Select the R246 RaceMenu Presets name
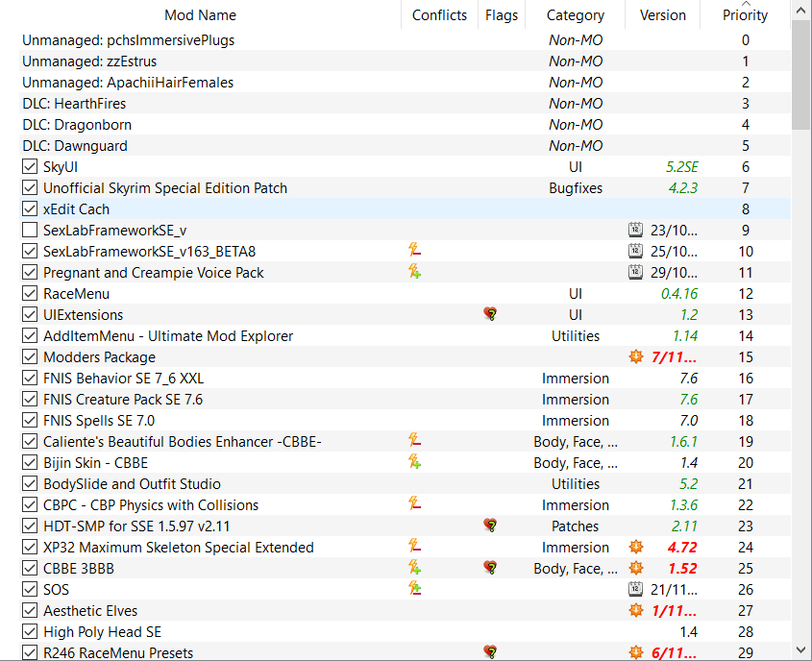The height and width of the screenshot is (661, 812). coord(118,652)
